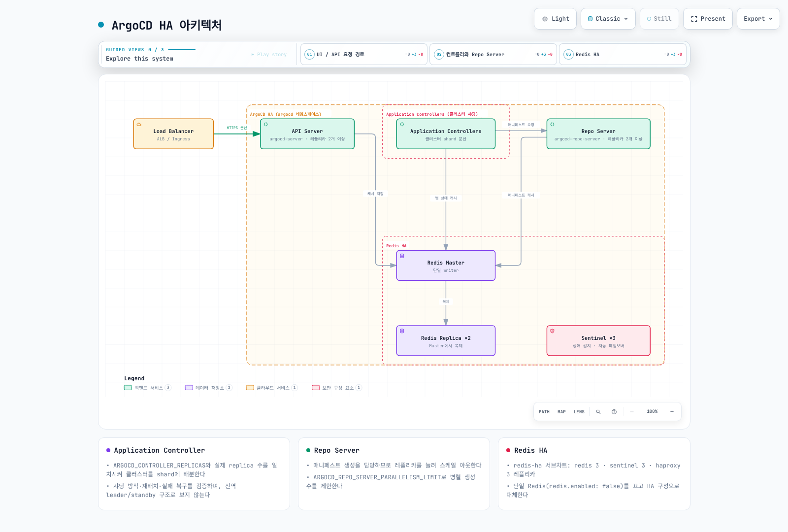788x532 pixels.
Task: Switch to Light theme
Action: point(555,19)
